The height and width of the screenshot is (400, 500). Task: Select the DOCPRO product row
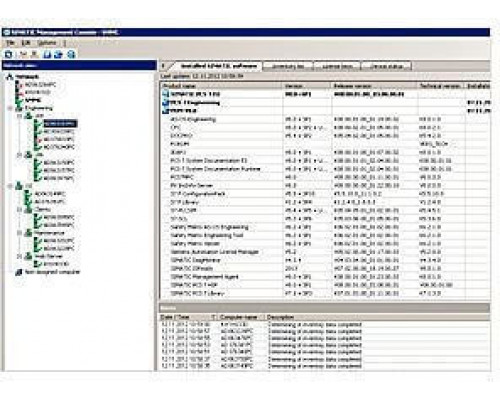(x=325, y=136)
